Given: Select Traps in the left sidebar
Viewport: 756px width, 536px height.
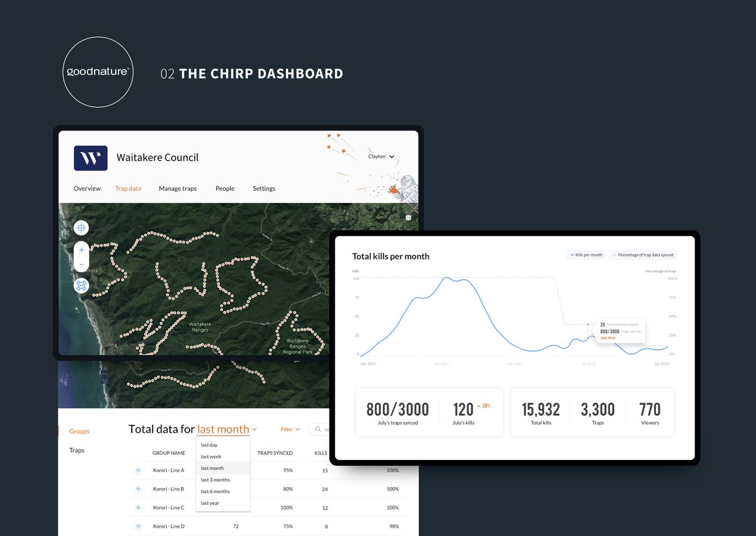Looking at the screenshot, I should 77,450.
